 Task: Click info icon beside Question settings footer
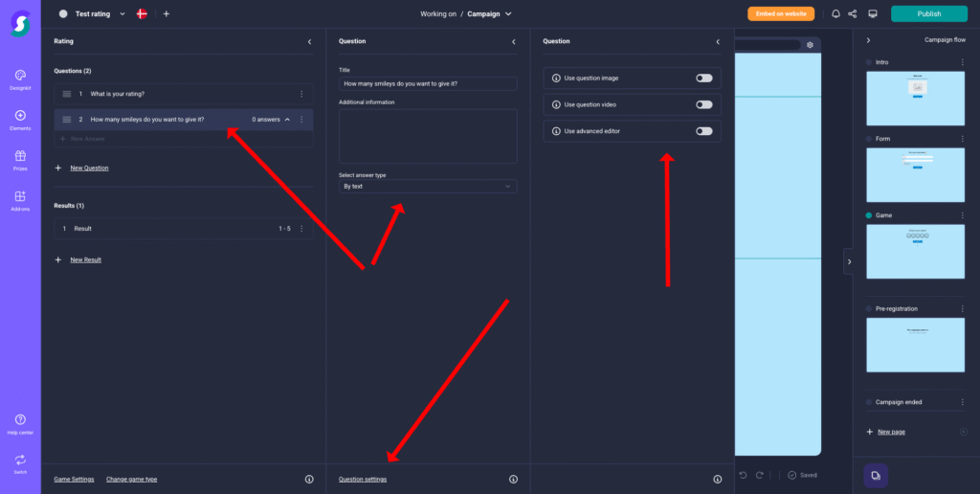(x=513, y=479)
